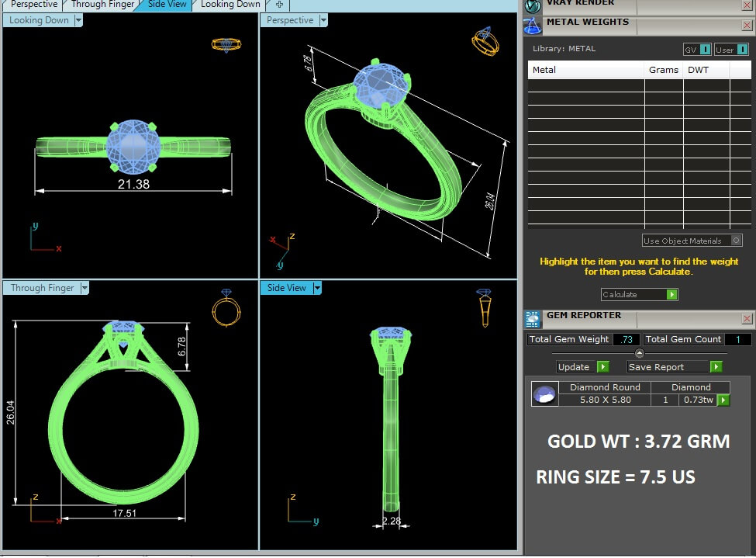
Task: Switch to the Through Finger tab
Action: [102, 5]
